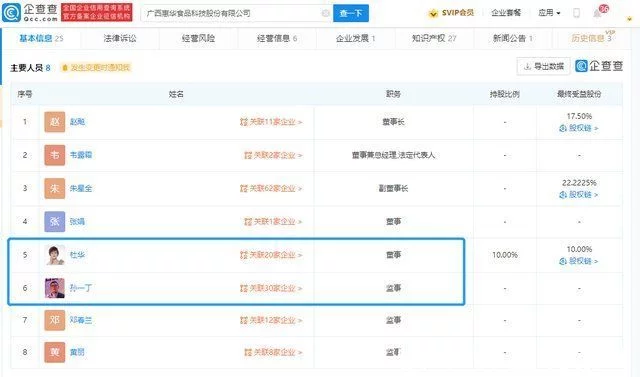Switch to 知识产权 tab
Screen dimensions: 640x377
434,38
